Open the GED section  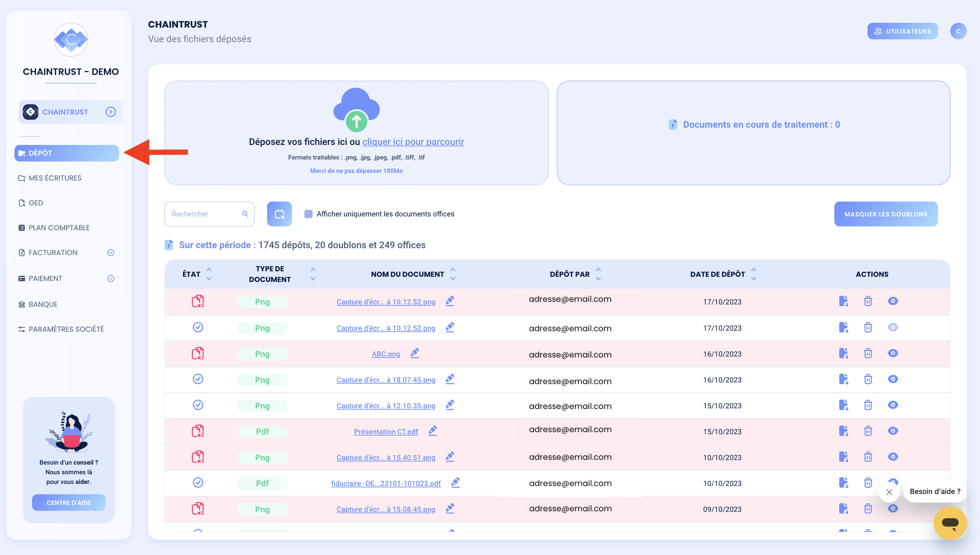(31, 203)
